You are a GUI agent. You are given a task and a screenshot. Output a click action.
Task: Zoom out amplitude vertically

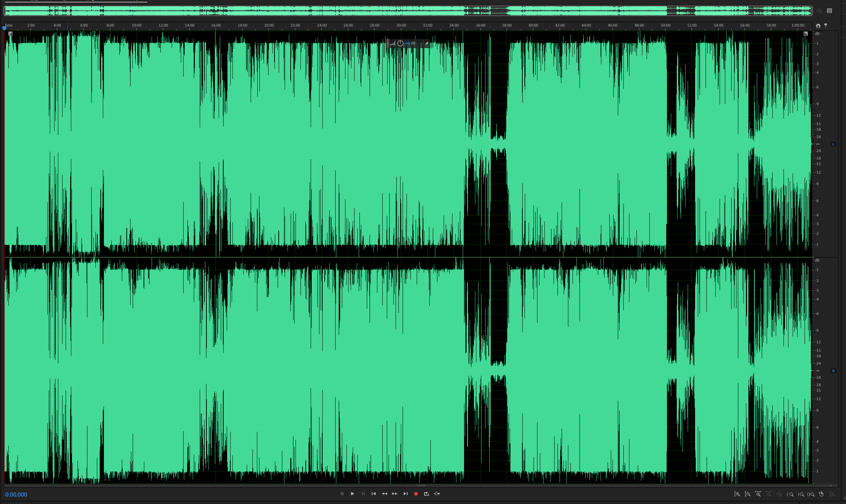tap(748, 494)
